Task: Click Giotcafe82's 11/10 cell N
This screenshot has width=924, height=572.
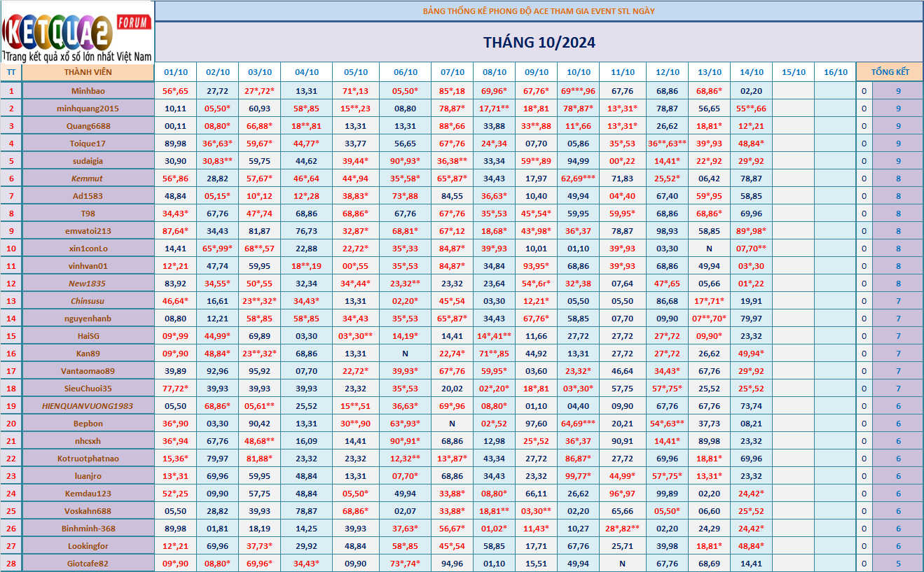Action: [622, 564]
